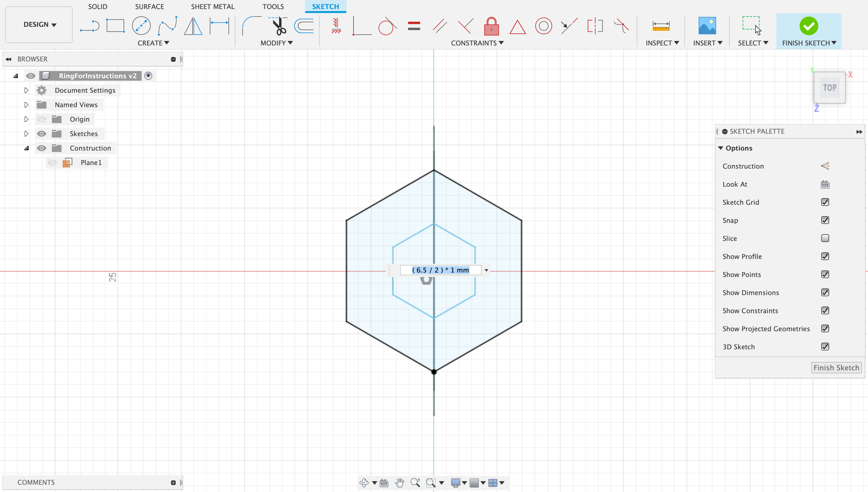Expand the Origin folder tree

(x=27, y=119)
